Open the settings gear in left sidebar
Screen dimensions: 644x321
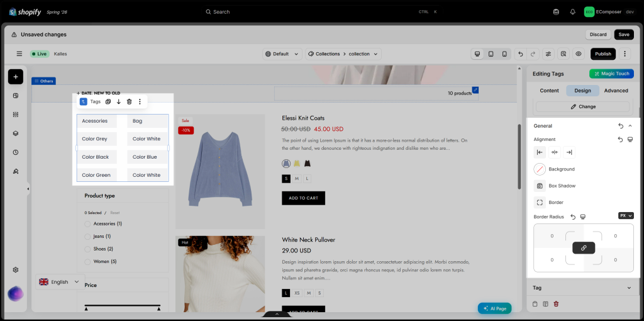pos(16,270)
